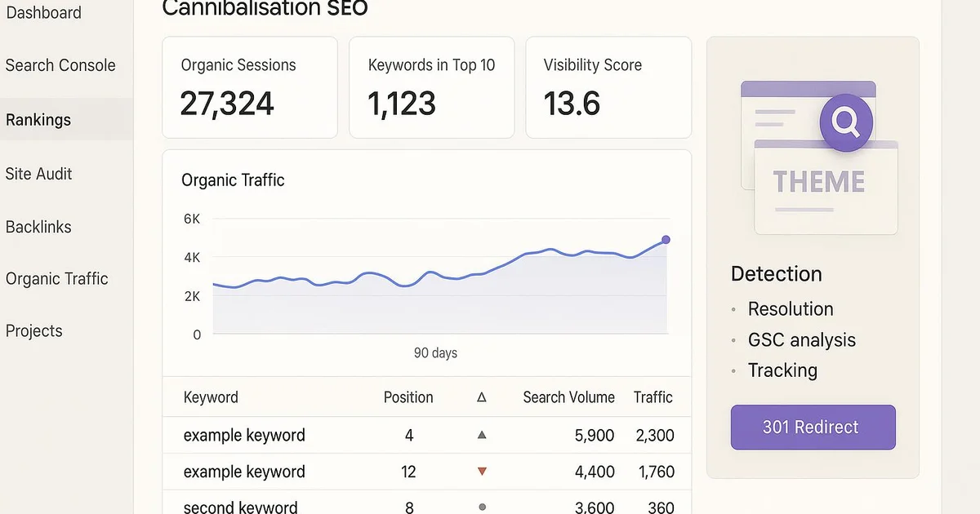Click the red down-arrow trend icon
The height and width of the screenshot is (514, 980).
[482, 472]
